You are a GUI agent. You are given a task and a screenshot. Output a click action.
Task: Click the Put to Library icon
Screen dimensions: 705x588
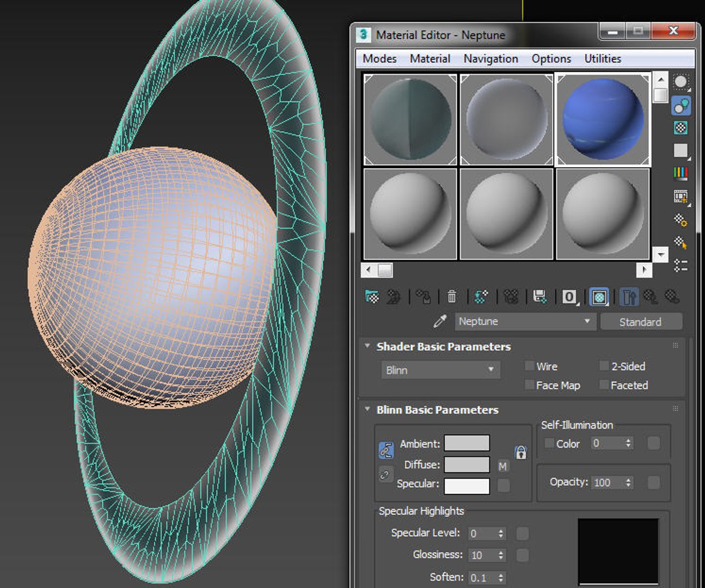[540, 297]
